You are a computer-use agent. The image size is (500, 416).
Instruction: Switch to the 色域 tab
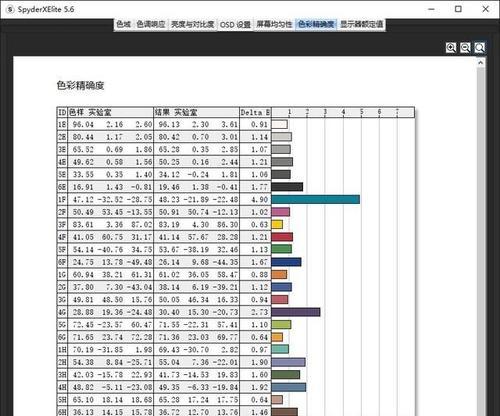point(123,24)
